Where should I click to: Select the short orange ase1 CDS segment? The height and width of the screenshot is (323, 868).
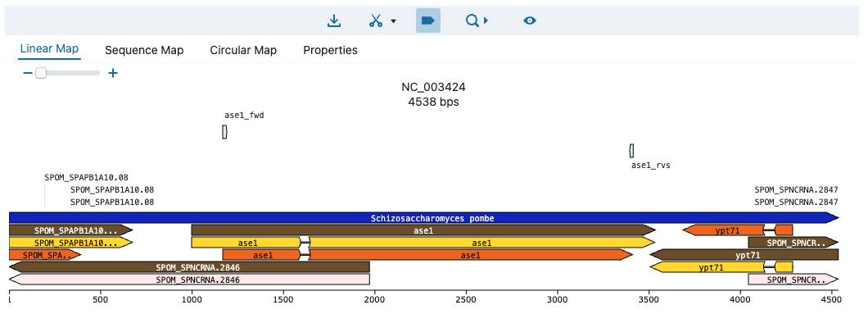point(263,255)
